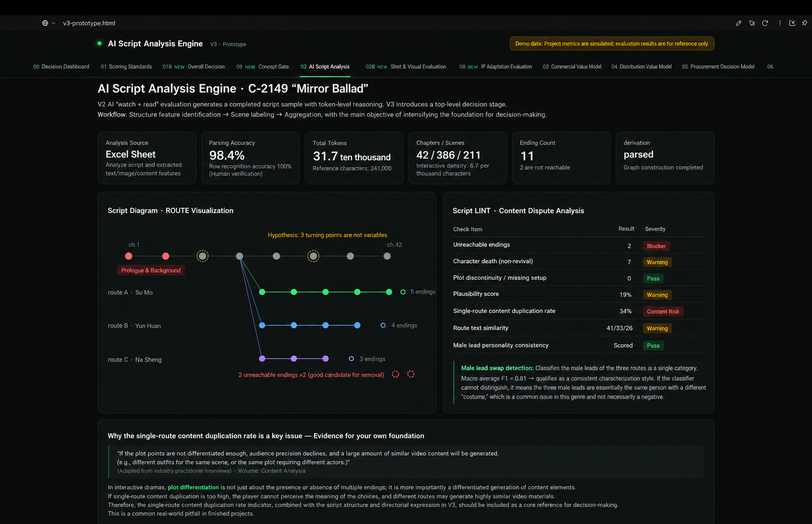Click the Ending Count 11 card
The height and width of the screenshot is (524, 812).
561,158
